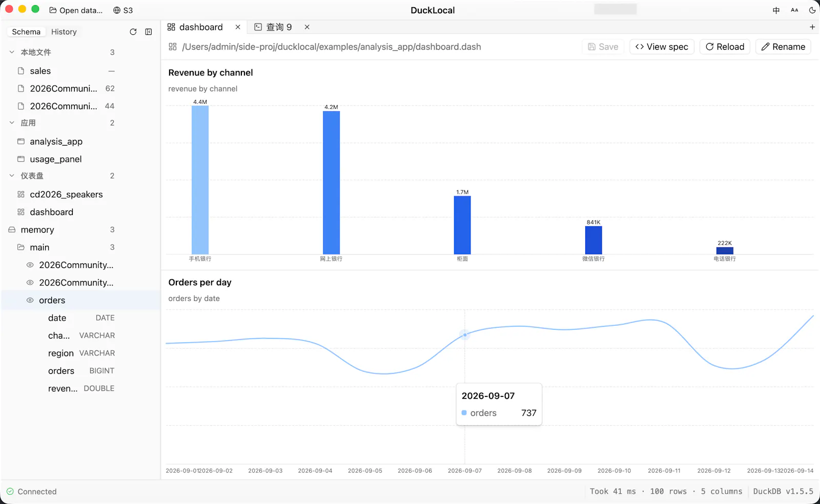Screen dimensions: 820x504
Task: Click sidebar dashboard item's grid icon
Action: [21, 212]
